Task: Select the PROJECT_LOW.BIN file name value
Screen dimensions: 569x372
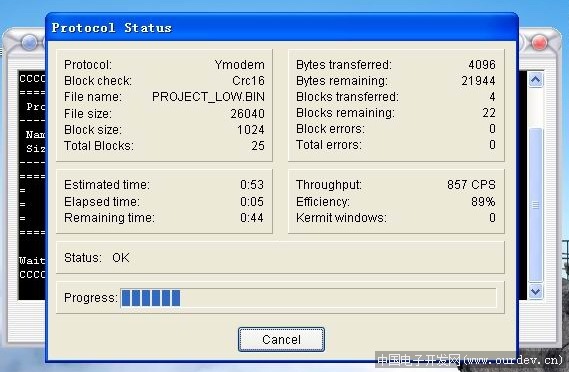Action: coord(208,97)
